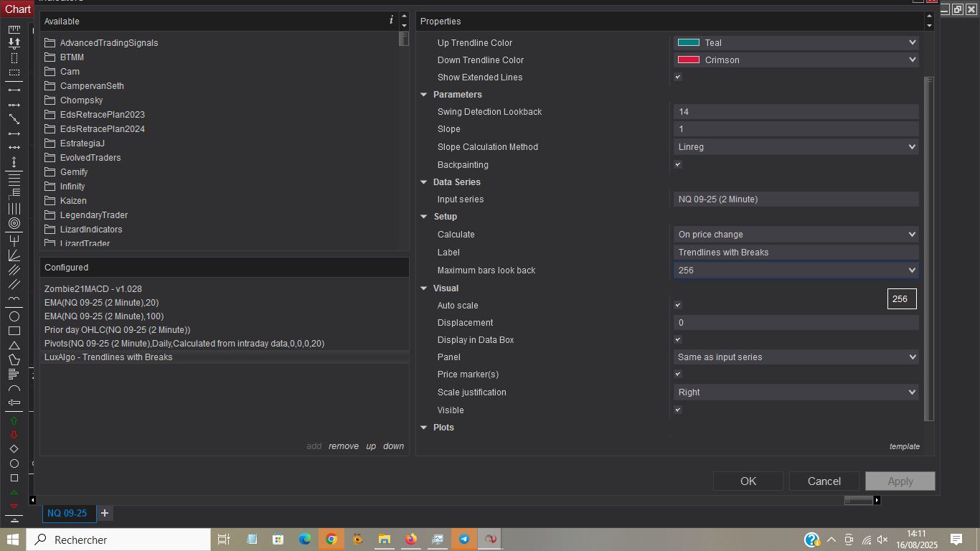
Task: Click the red arrow down marker tool
Action: coord(14,435)
